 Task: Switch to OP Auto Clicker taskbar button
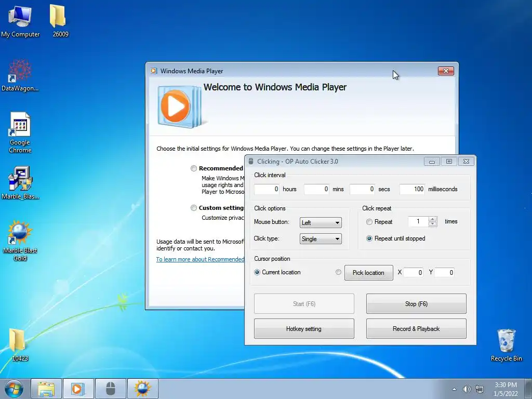point(111,389)
